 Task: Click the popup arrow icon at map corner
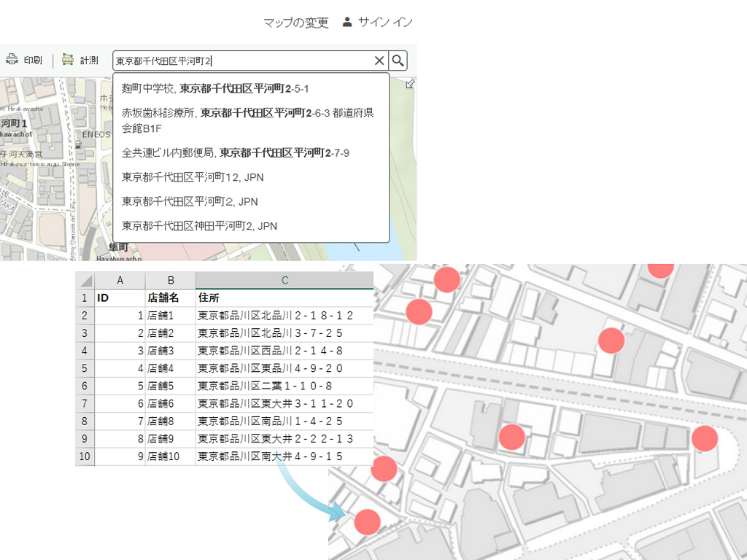click(x=410, y=84)
